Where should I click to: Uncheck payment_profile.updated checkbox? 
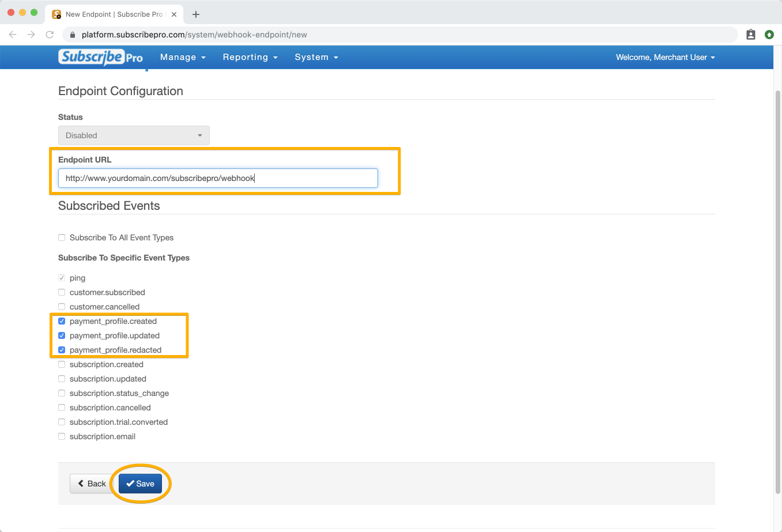[x=62, y=335]
